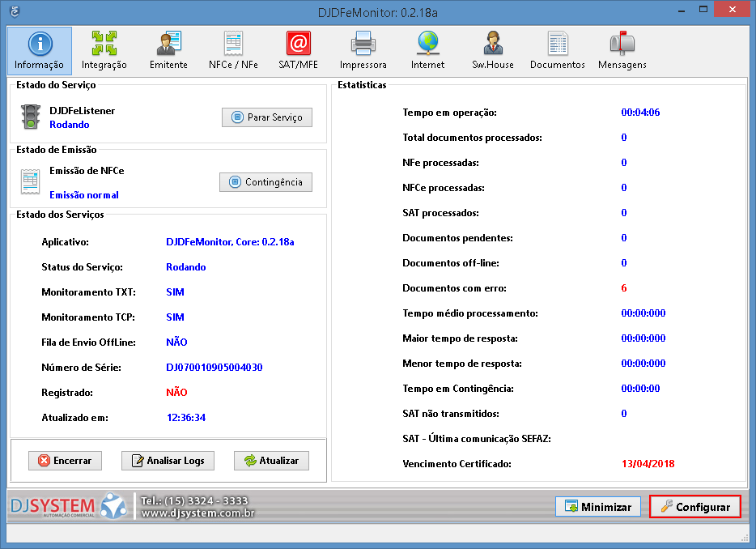The width and height of the screenshot is (756, 549).
Task: Click the Documentos com erro label
Action: [454, 288]
